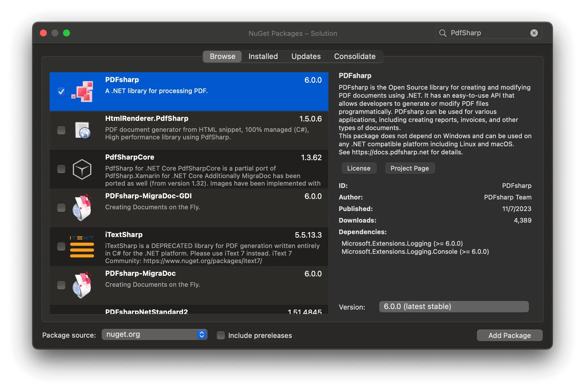
Task: Click the Add Package button
Action: point(509,335)
